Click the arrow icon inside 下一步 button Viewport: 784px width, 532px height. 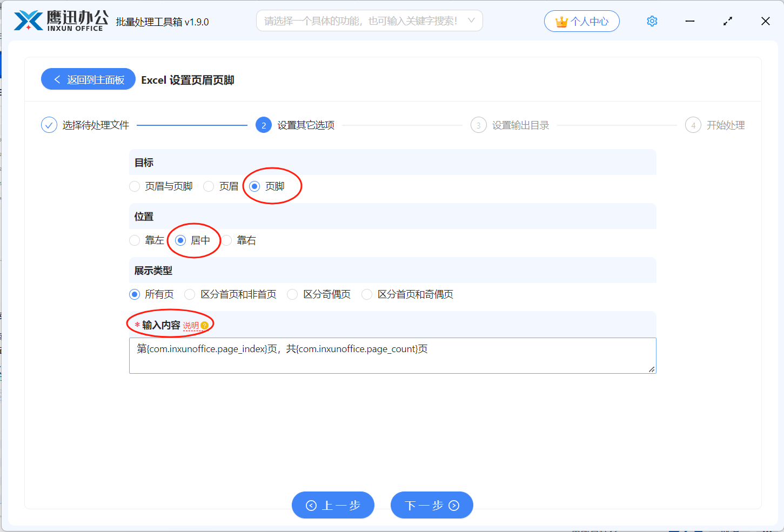tap(453, 505)
